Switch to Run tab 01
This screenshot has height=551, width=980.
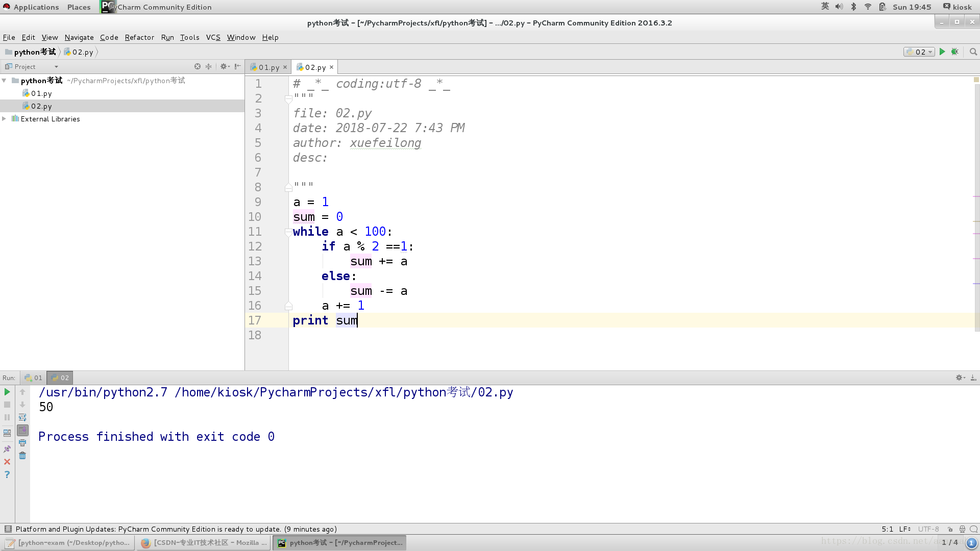pos(33,378)
